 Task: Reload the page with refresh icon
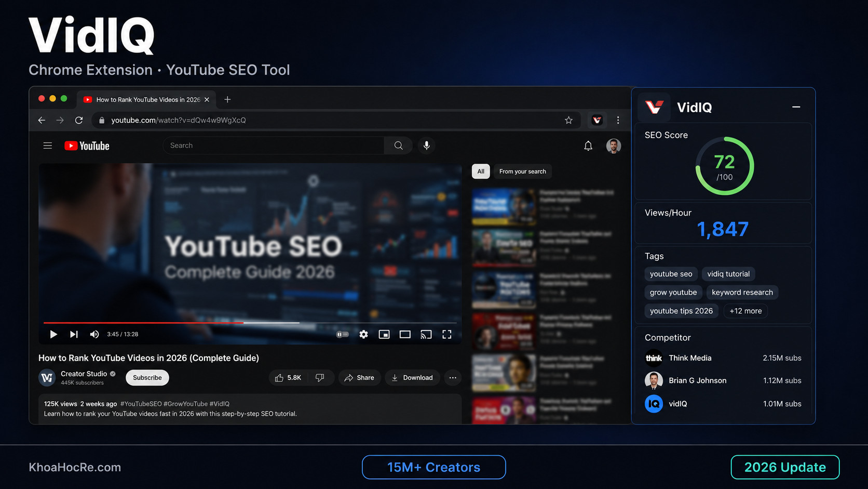(79, 120)
